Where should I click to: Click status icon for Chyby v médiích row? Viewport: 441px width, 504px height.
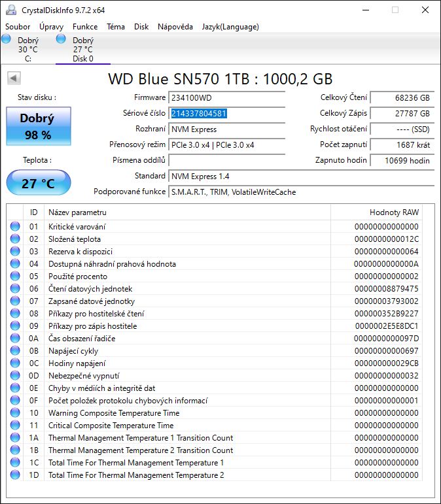coord(15,388)
